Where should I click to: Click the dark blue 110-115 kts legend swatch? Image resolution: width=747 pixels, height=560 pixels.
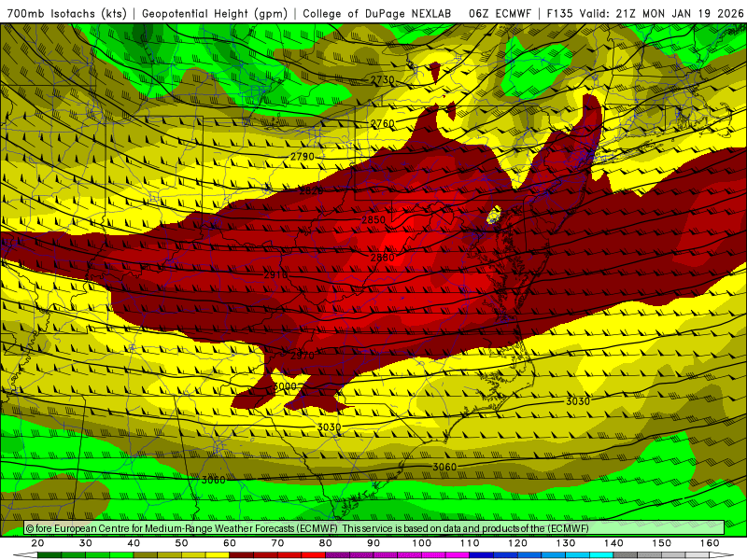click(x=481, y=555)
